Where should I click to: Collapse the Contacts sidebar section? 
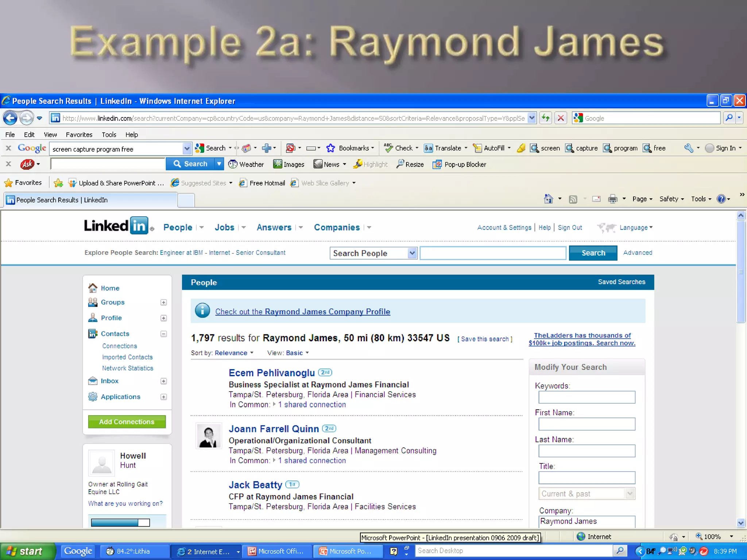[x=164, y=334]
